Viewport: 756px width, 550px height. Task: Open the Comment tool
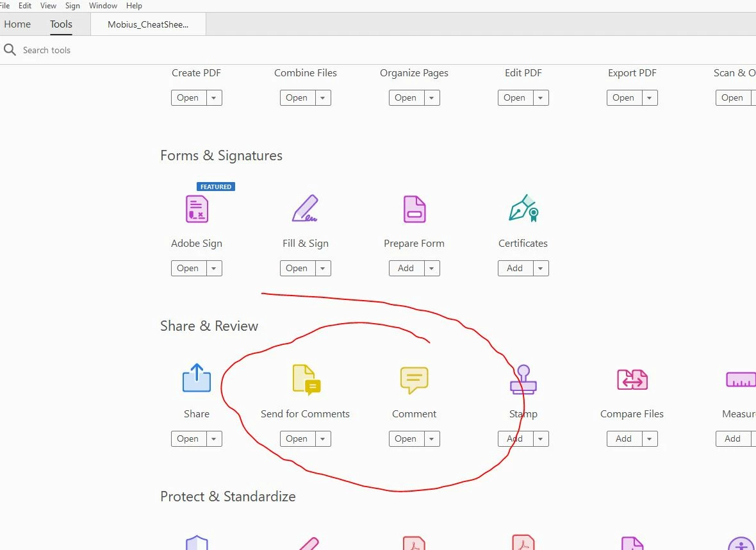406,438
